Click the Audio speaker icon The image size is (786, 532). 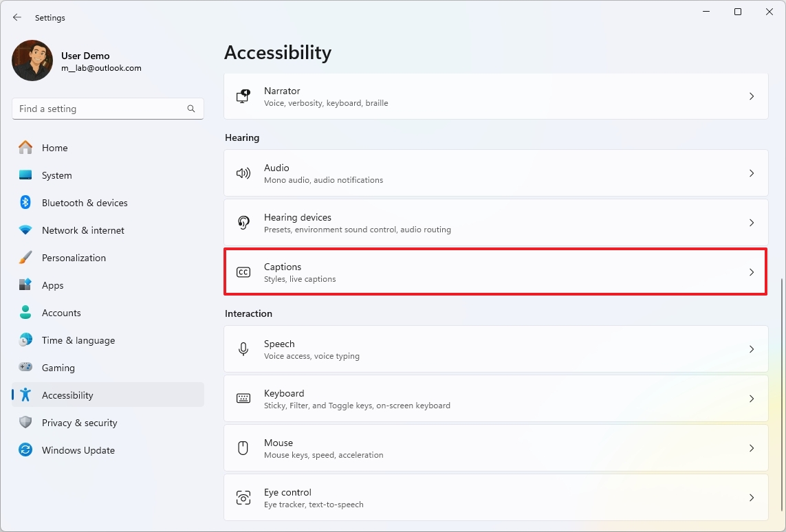243,173
